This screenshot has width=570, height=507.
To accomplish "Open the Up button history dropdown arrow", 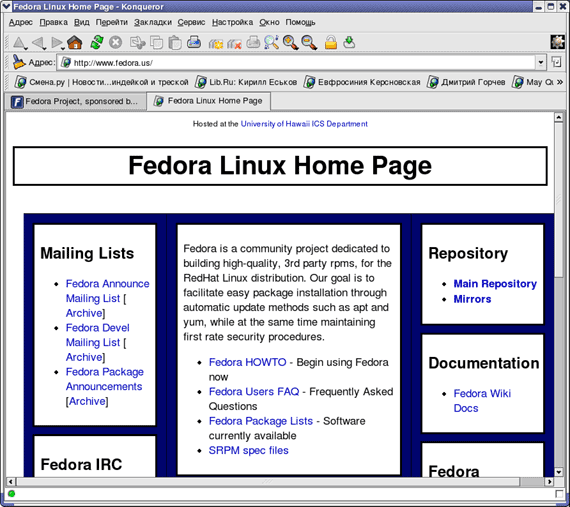I will click(x=26, y=48).
